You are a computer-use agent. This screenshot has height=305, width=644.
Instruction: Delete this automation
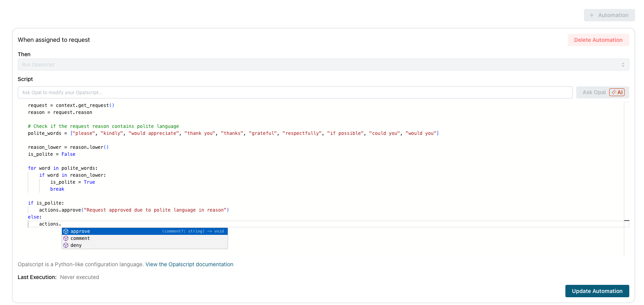tap(598, 40)
